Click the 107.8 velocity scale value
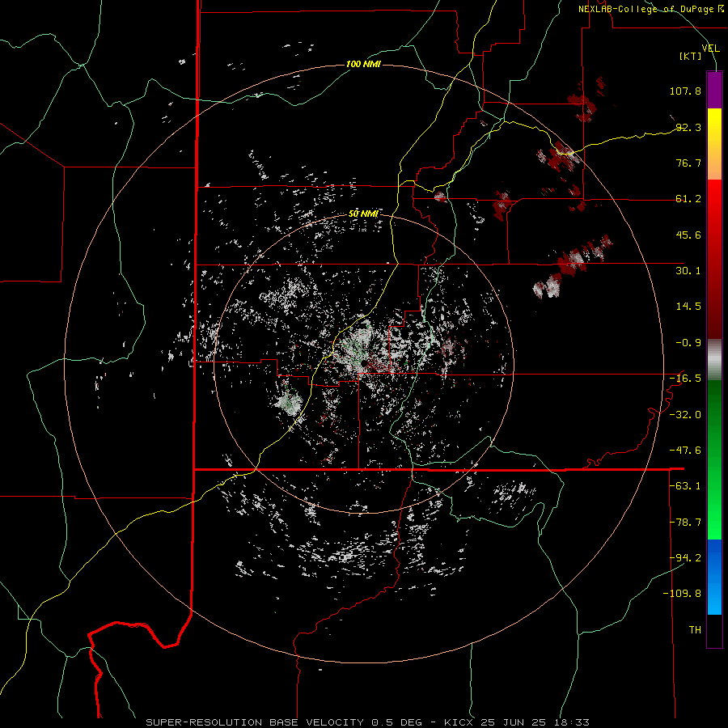 (685, 91)
